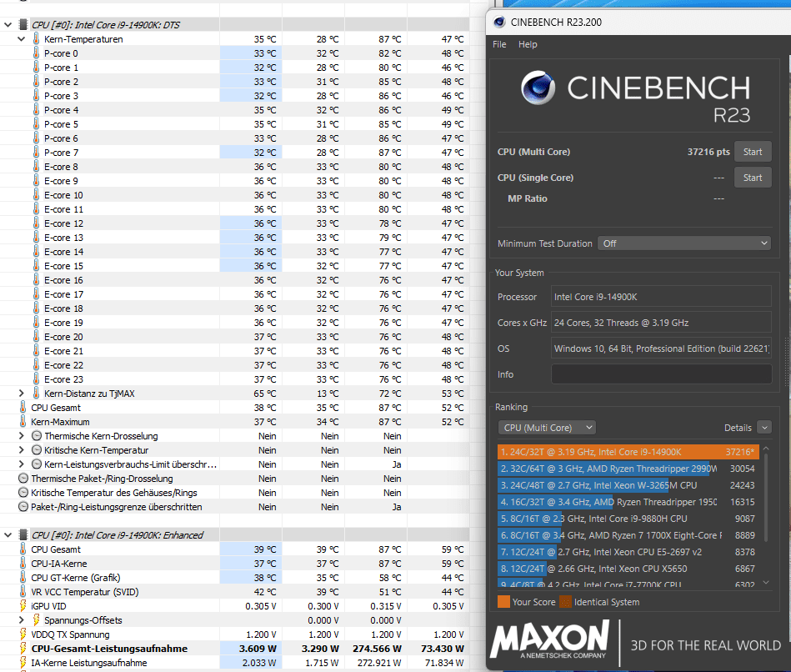Select the IA-Kerne Leistungsaufnahme row
791x672 pixels.
pyautogui.click(x=234, y=663)
